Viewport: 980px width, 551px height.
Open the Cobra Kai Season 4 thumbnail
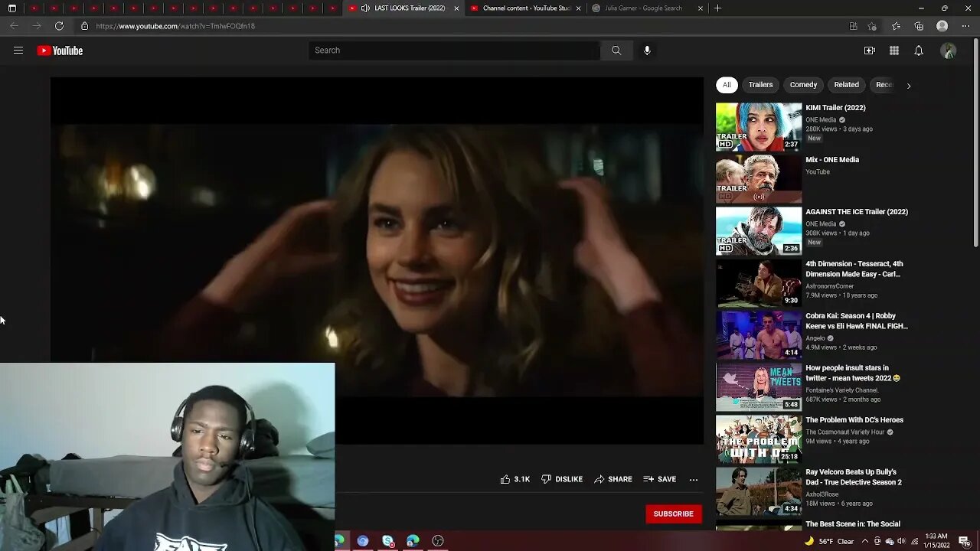click(759, 335)
